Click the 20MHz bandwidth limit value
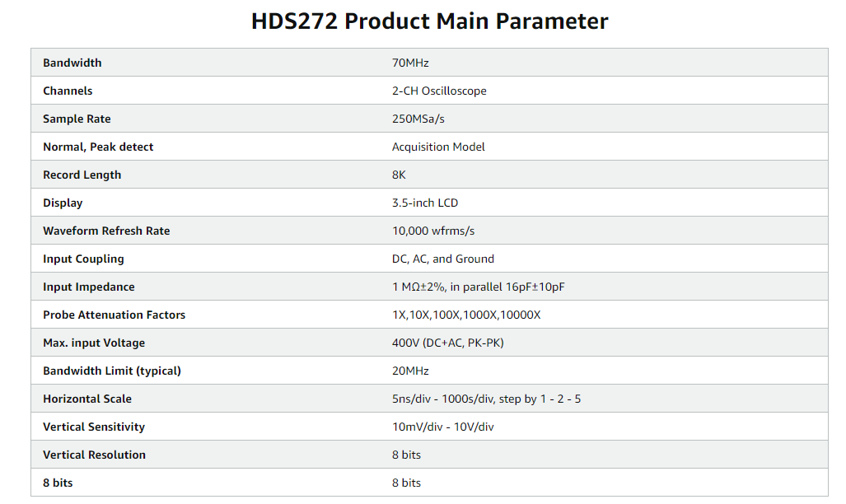846x504 pixels. click(x=410, y=371)
